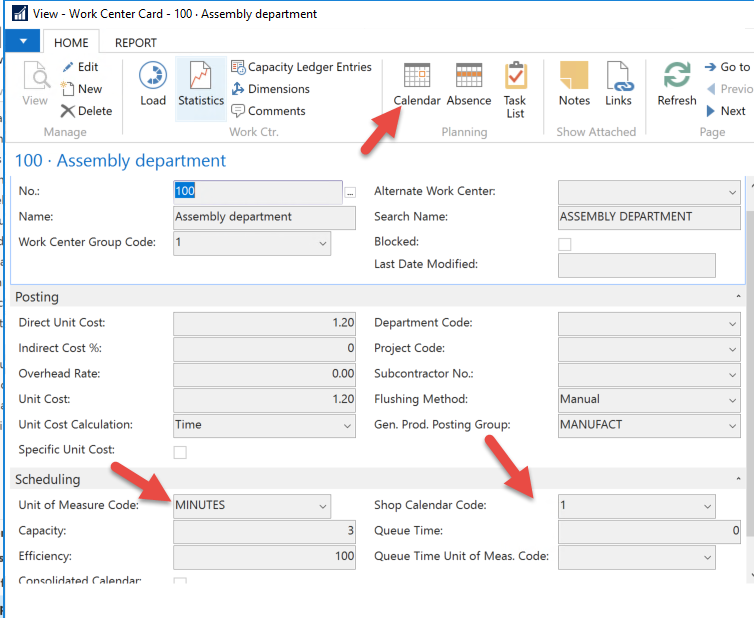754x618 pixels.
Task: Click the Queue Time field
Action: tap(649, 531)
